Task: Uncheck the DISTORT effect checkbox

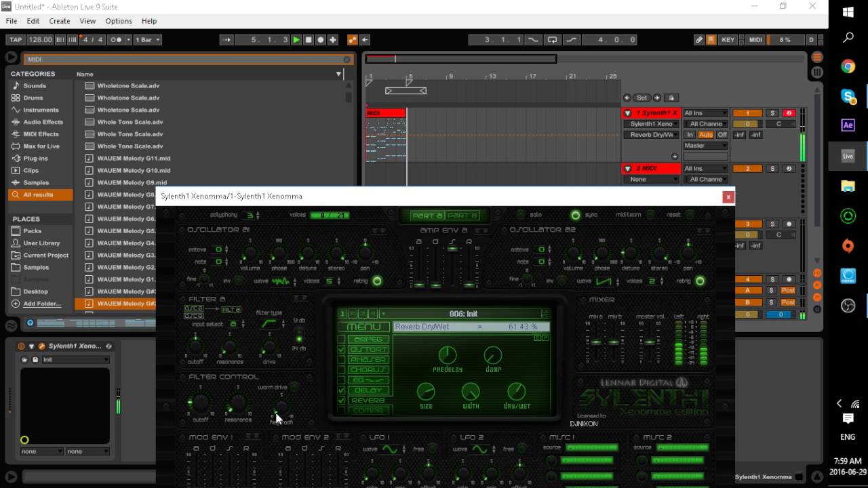Action: click(x=342, y=350)
